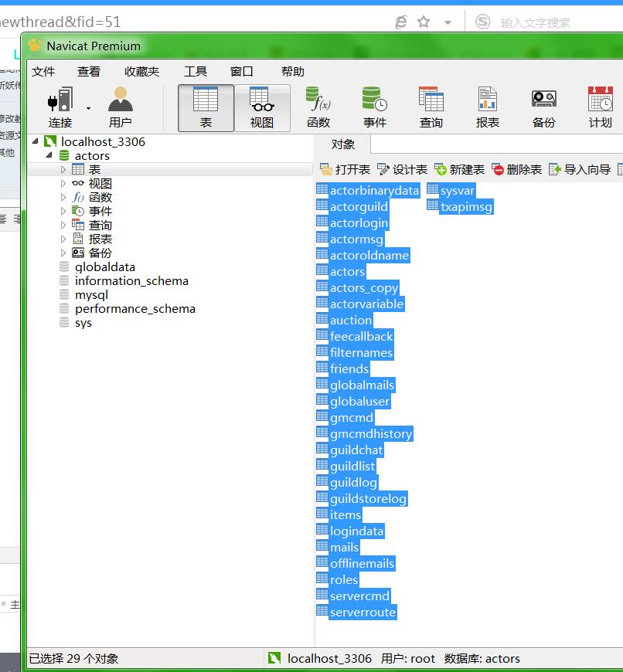Open the 工具 (Tools) menu
This screenshot has width=623, height=672.
195,71
